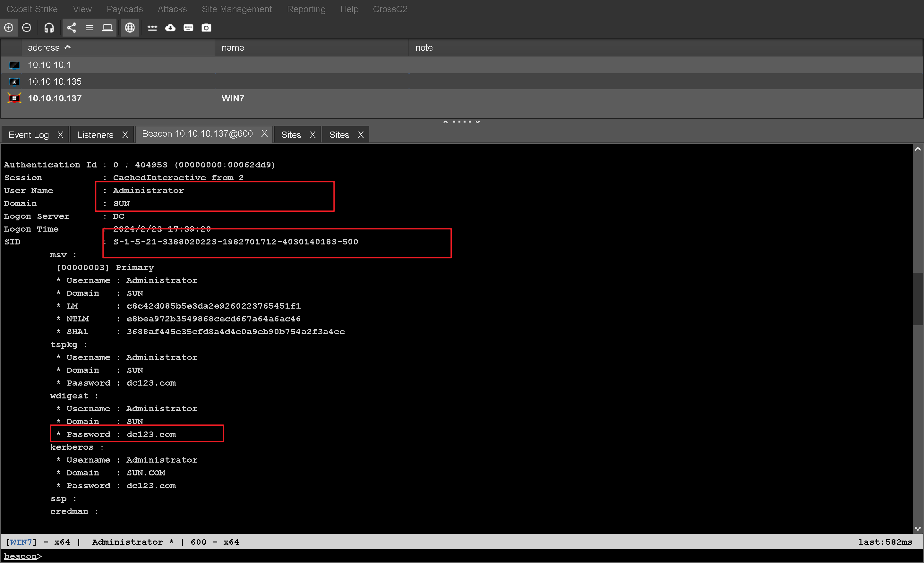Open the CrossC2 menu

(x=390, y=9)
